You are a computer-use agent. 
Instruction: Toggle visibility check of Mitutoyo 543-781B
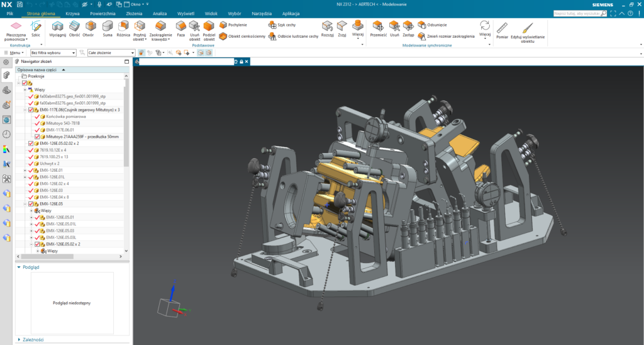[37, 123]
